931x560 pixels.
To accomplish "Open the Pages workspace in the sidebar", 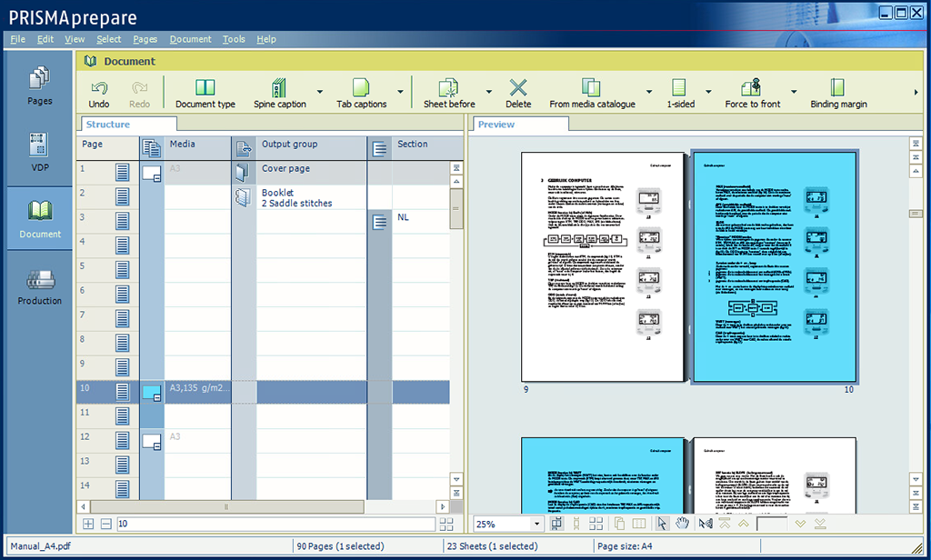I will coord(40,85).
